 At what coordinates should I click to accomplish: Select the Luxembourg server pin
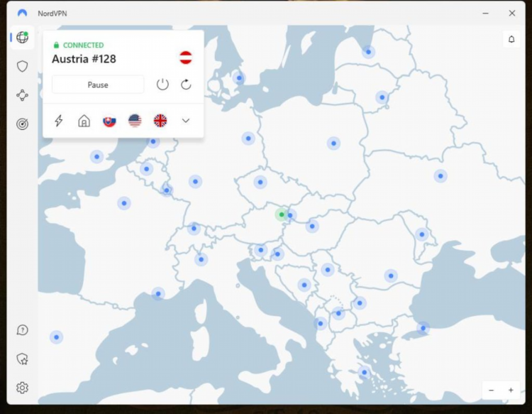(x=167, y=190)
